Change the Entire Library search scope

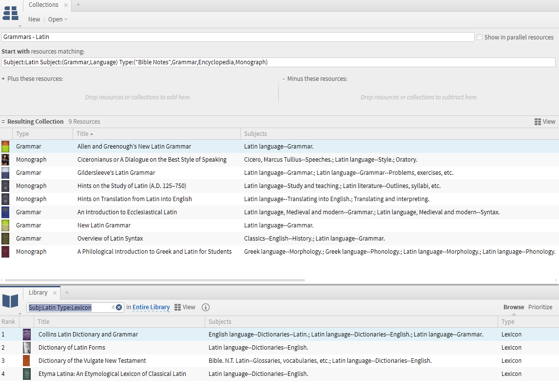coord(151,307)
